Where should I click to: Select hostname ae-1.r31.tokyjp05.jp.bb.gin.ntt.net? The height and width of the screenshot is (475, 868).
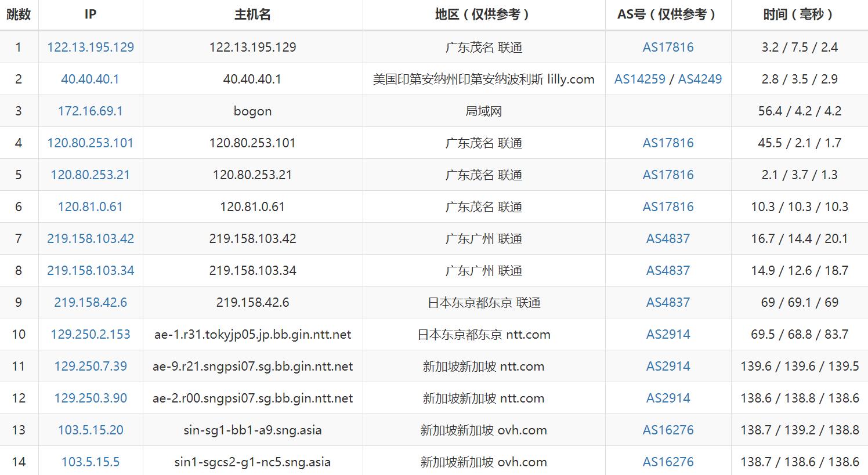pyautogui.click(x=252, y=334)
